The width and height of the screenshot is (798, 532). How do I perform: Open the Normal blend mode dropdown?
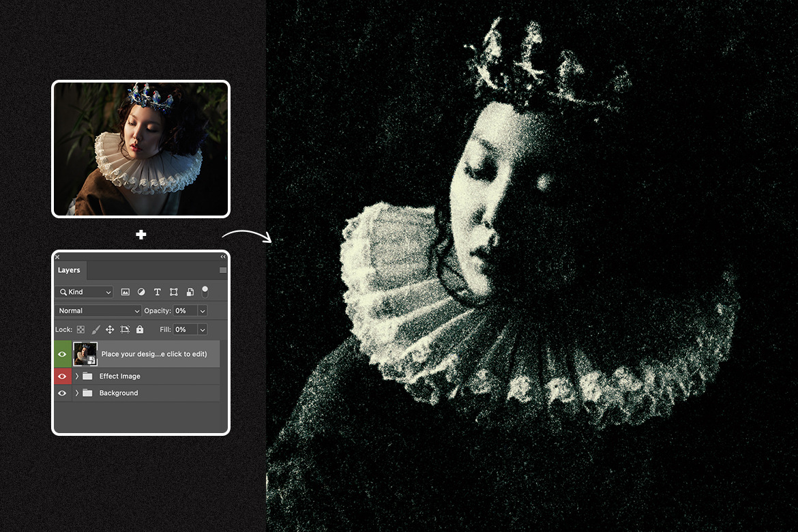[x=98, y=311]
